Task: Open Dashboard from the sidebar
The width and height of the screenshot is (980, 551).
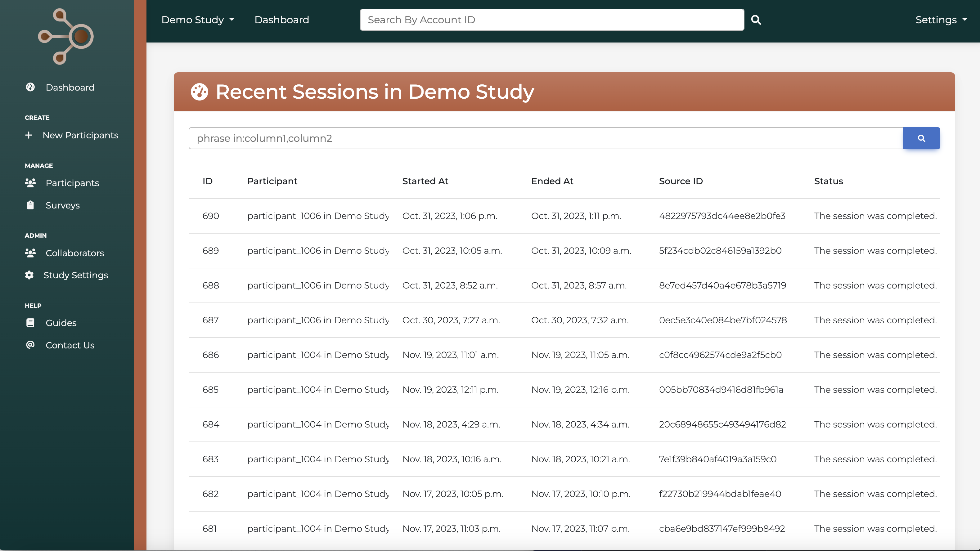Action: (70, 87)
